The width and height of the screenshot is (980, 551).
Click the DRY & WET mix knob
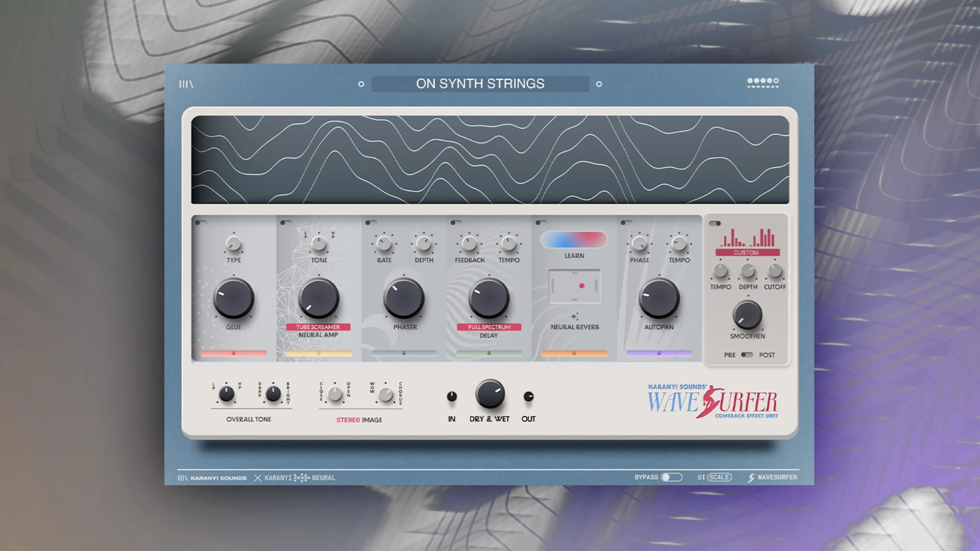click(x=490, y=394)
